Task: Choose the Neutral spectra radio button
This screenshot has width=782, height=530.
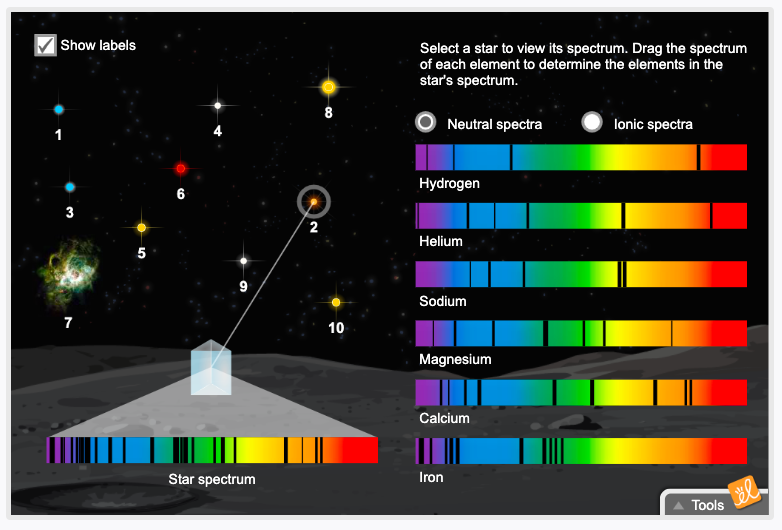Action: click(427, 122)
